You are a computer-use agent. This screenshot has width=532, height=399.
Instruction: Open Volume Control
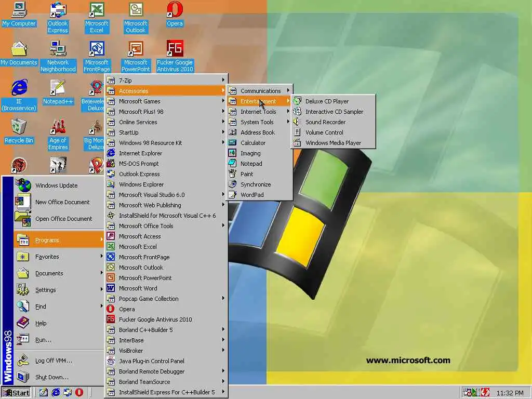point(333,132)
